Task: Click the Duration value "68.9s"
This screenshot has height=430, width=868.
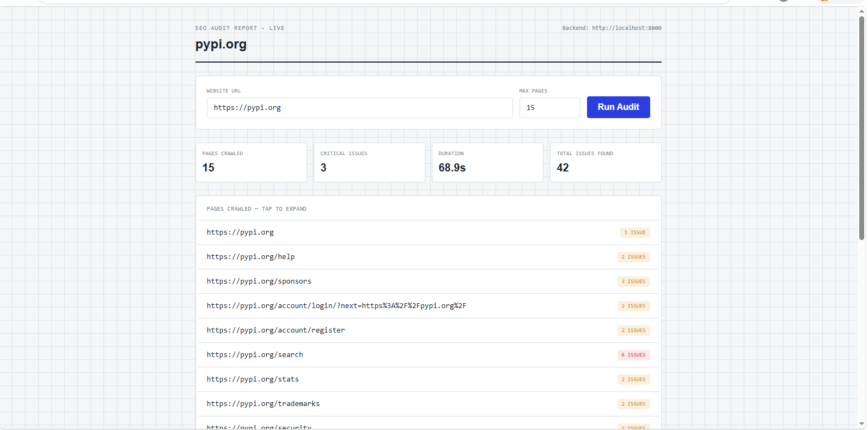Action: pyautogui.click(x=452, y=168)
